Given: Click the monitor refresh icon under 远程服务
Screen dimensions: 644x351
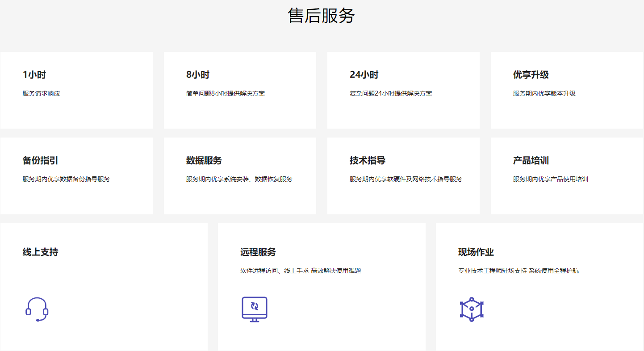Looking at the screenshot, I should click(x=254, y=309).
